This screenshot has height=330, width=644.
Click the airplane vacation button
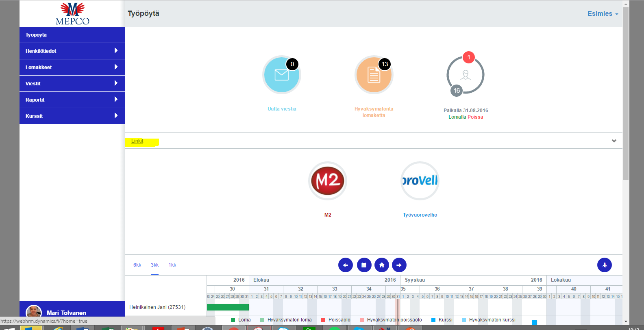pyautogui.click(x=605, y=265)
